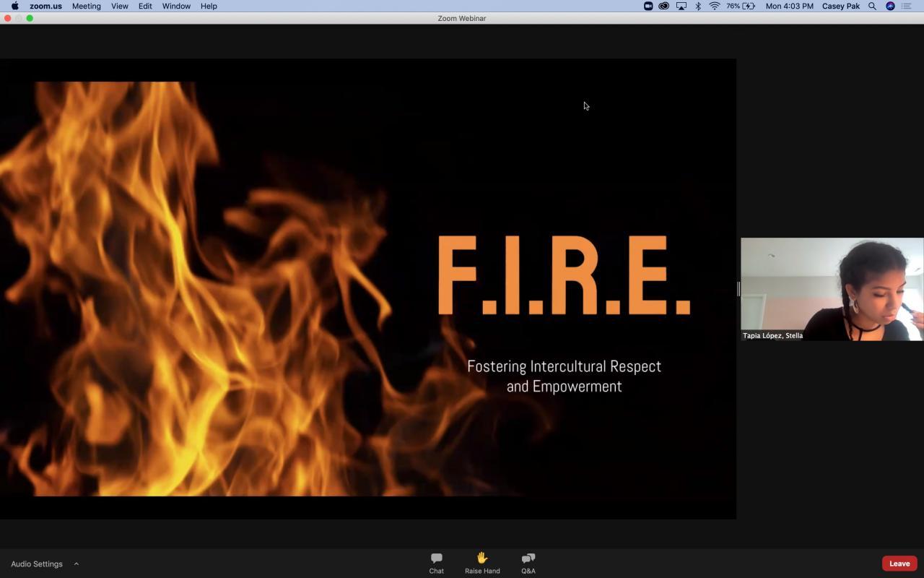924x578 pixels.
Task: Open the Apple menu
Action: [x=14, y=6]
